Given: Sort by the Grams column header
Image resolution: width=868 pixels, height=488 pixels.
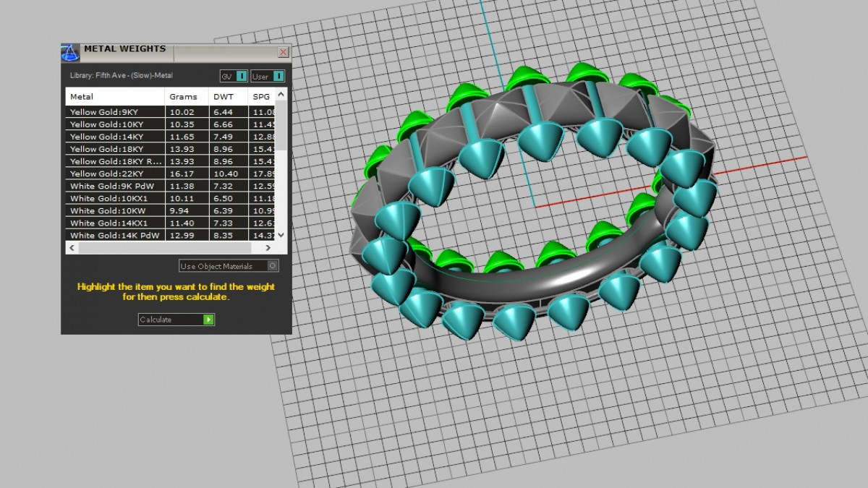Looking at the screenshot, I should 186,97.
